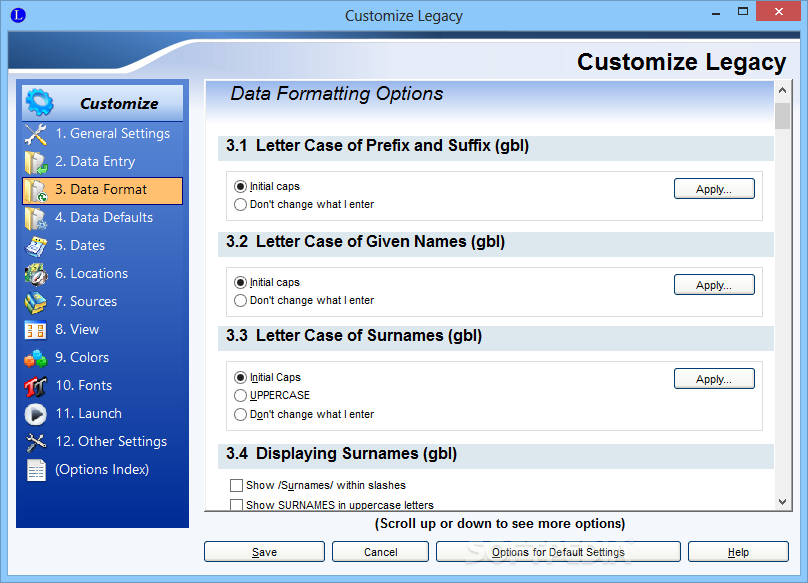Click the 3.3 Letter Case heading
Screen dimensions: 808x583
(354, 336)
